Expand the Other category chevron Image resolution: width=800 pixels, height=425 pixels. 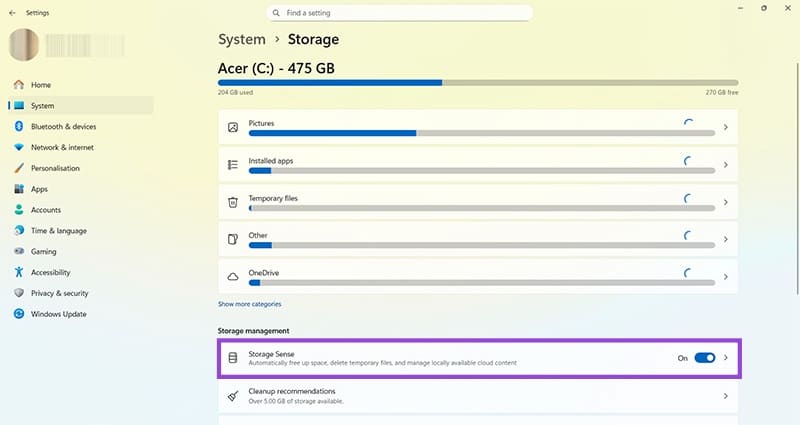[726, 239]
